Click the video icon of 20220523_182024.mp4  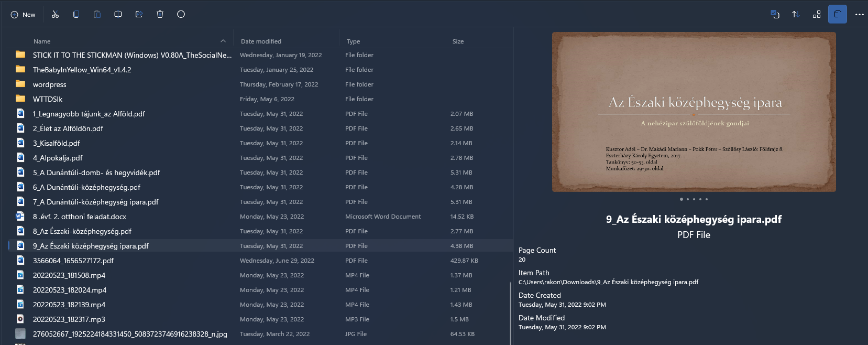pos(20,289)
